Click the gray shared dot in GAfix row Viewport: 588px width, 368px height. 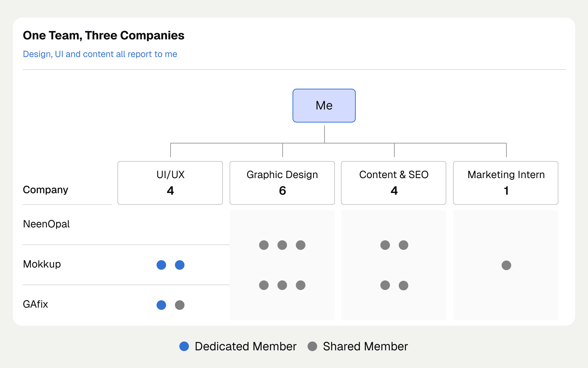point(180,305)
